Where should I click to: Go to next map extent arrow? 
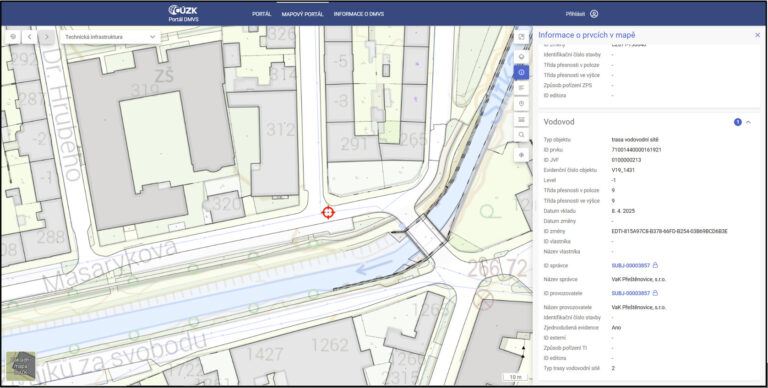(46, 37)
